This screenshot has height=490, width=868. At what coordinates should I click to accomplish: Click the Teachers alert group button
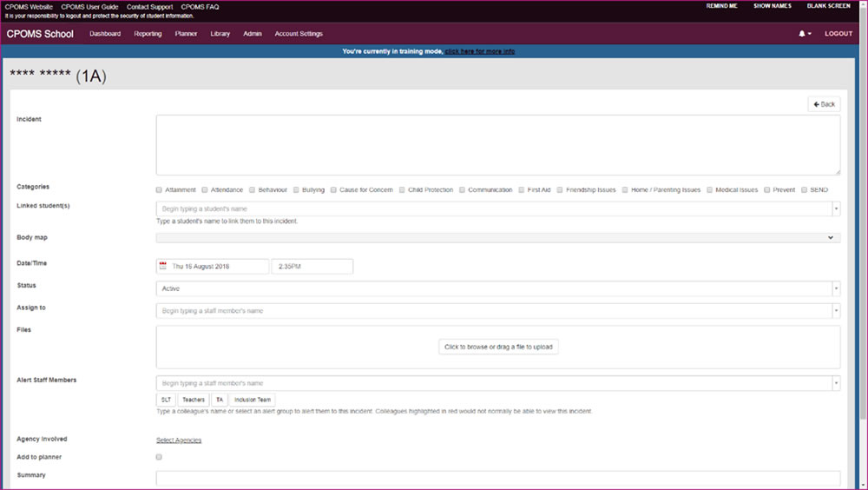194,400
